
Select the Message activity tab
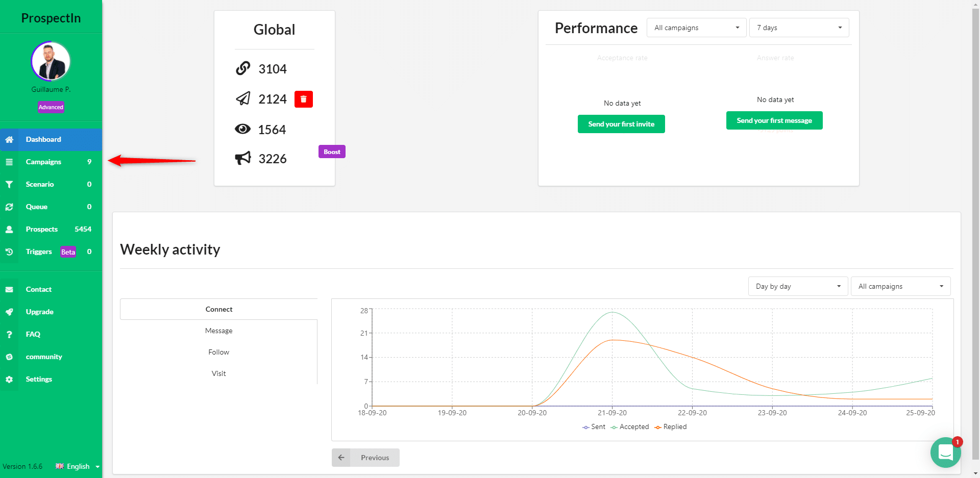[x=219, y=331]
